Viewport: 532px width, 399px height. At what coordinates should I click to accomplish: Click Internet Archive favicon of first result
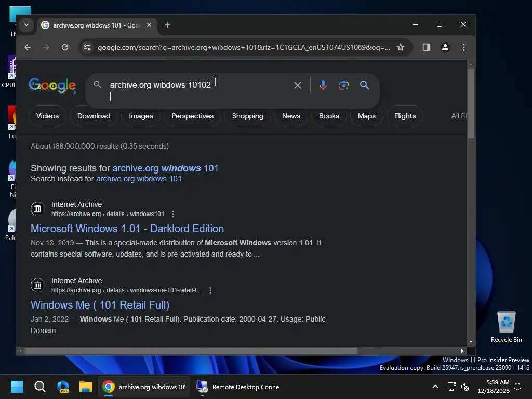37,209
